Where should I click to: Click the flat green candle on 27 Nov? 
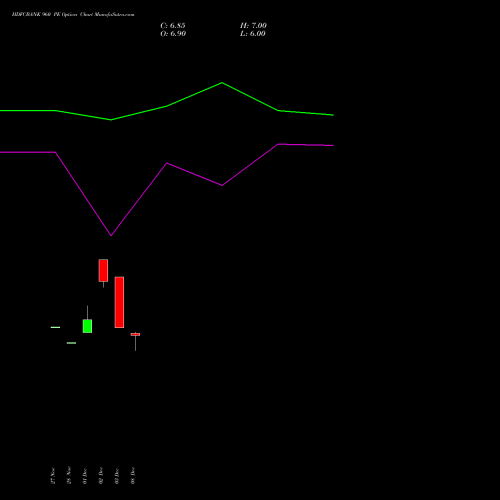point(55,327)
